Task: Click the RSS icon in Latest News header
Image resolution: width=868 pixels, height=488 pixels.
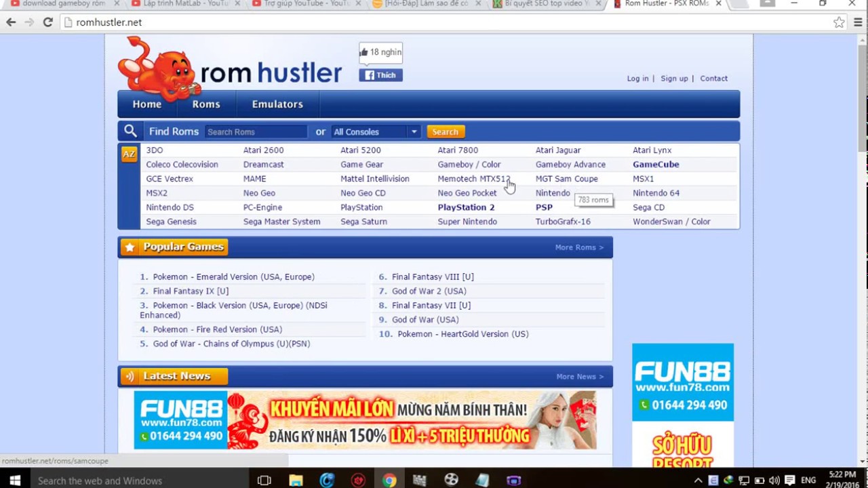Action: (130, 376)
